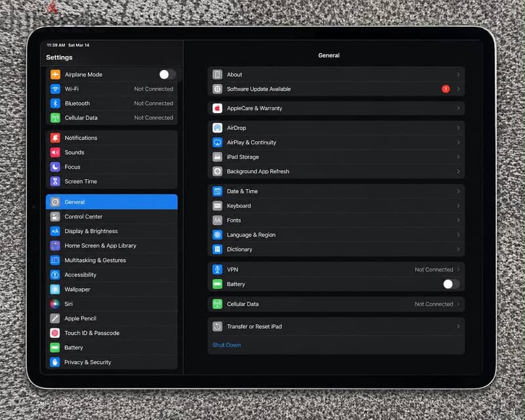Open Notifications settings label
The width and height of the screenshot is (525, 420).
81,138
